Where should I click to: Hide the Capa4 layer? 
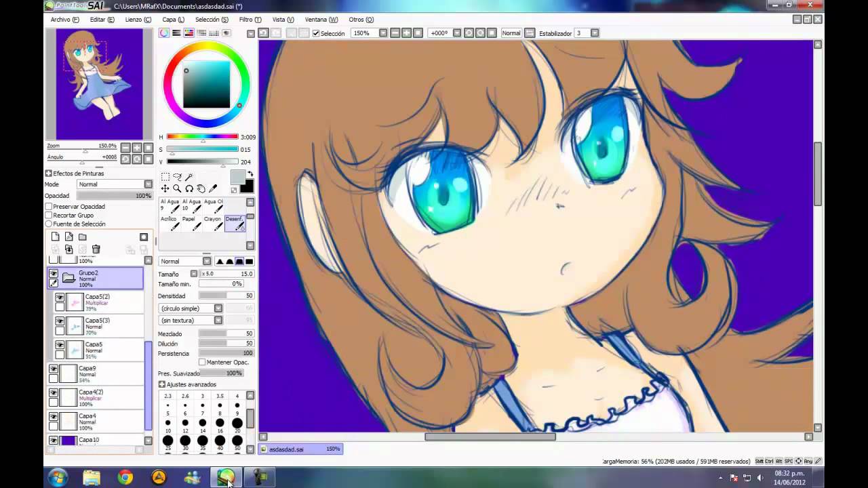point(54,416)
